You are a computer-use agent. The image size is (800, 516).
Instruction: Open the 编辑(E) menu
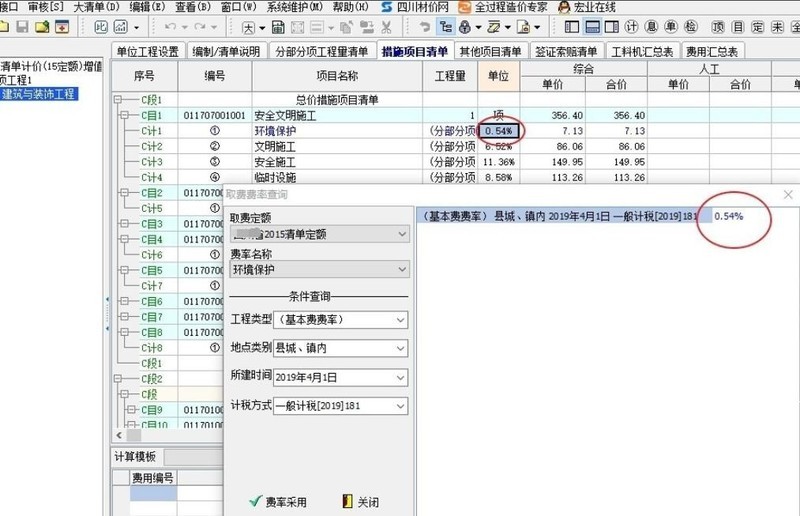point(147,7)
